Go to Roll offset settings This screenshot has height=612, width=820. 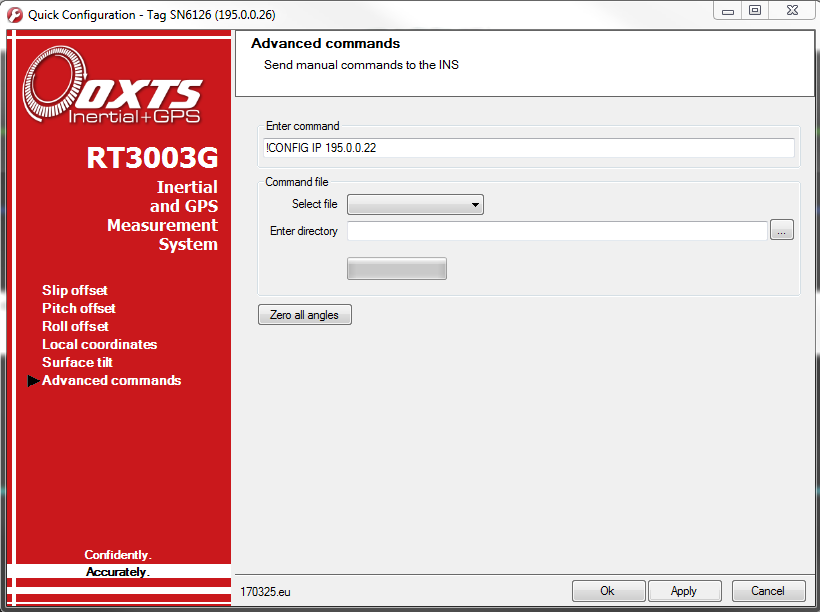(74, 326)
